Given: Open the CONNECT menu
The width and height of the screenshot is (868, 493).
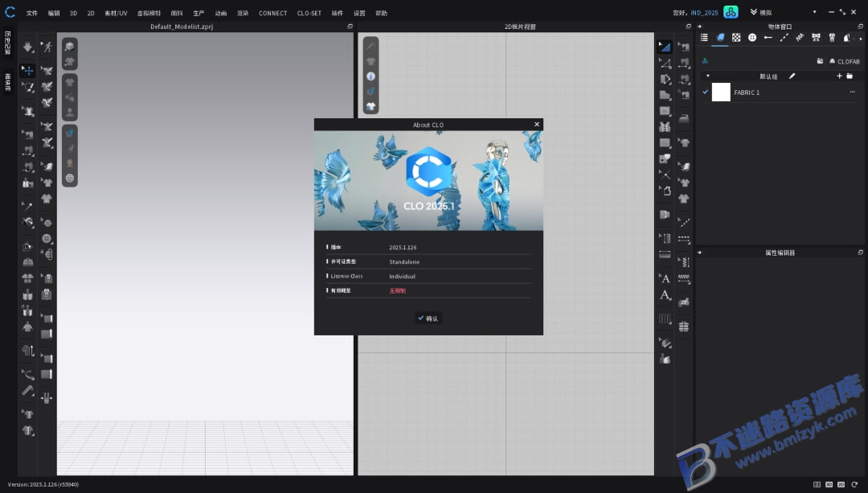Looking at the screenshot, I should point(273,13).
